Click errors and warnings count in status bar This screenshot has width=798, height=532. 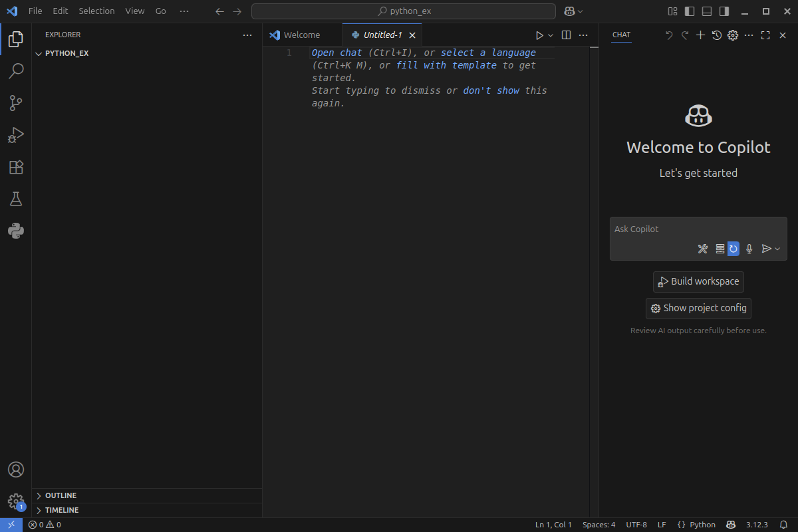click(x=45, y=525)
